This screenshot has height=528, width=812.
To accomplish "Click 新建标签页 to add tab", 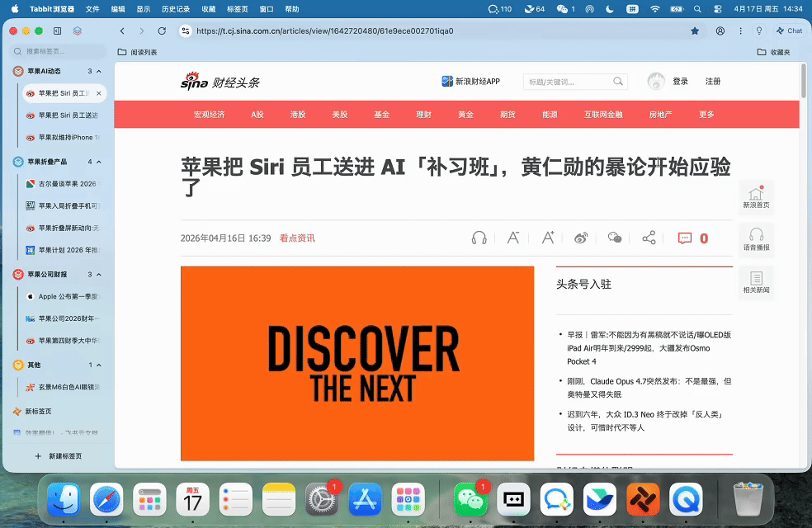I will point(58,456).
